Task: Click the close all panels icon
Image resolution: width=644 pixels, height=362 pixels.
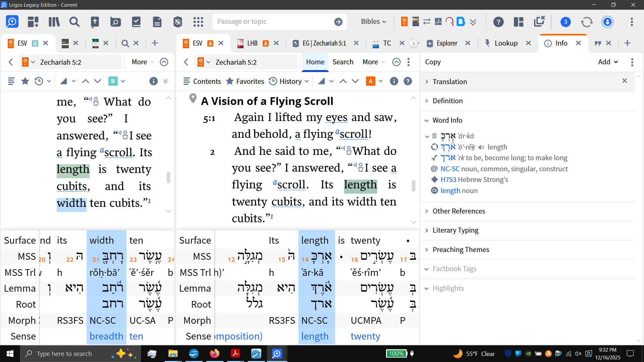Action: [539, 21]
